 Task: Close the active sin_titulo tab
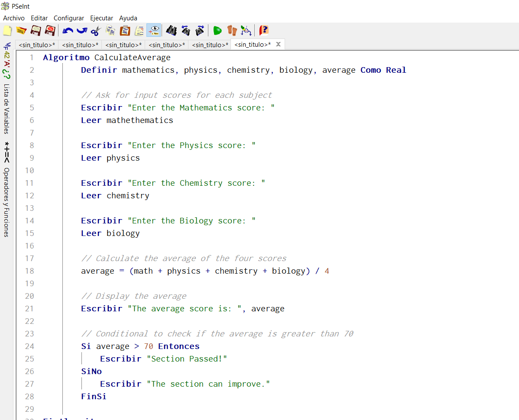pyautogui.click(x=278, y=44)
